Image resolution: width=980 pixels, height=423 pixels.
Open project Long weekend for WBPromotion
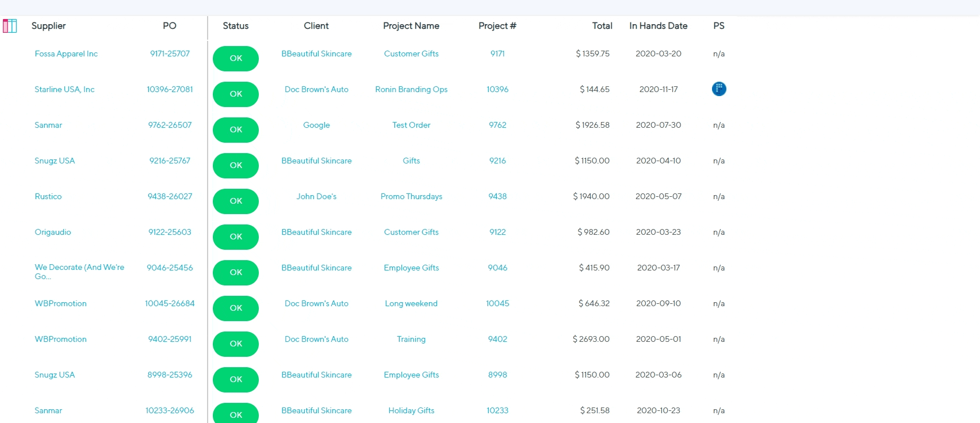point(411,303)
